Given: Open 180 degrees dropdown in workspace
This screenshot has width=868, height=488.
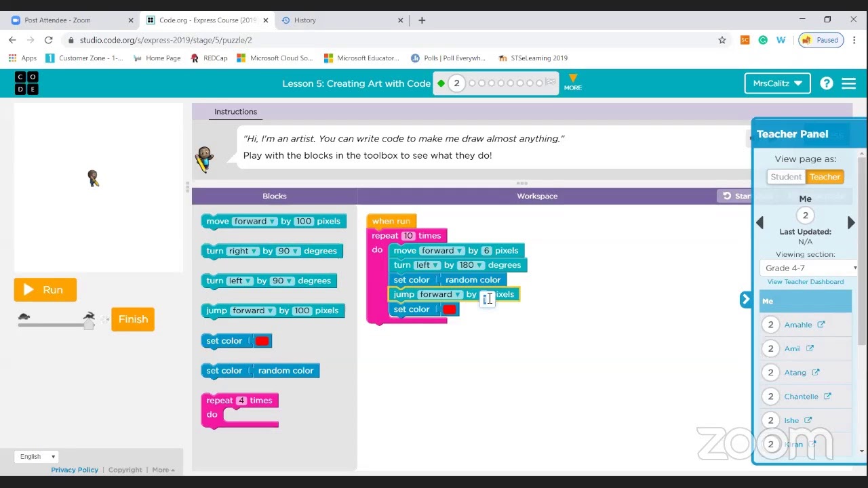Looking at the screenshot, I should (x=471, y=265).
